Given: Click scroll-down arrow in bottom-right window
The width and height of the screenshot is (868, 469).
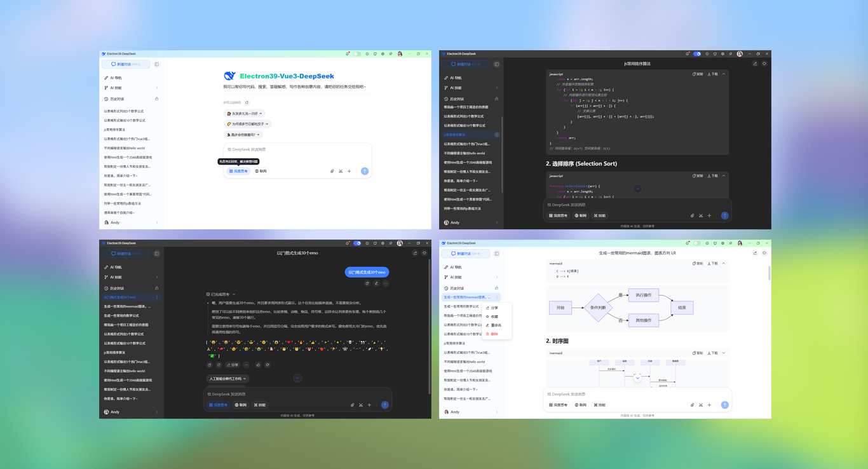Looking at the screenshot, I should coord(637,377).
